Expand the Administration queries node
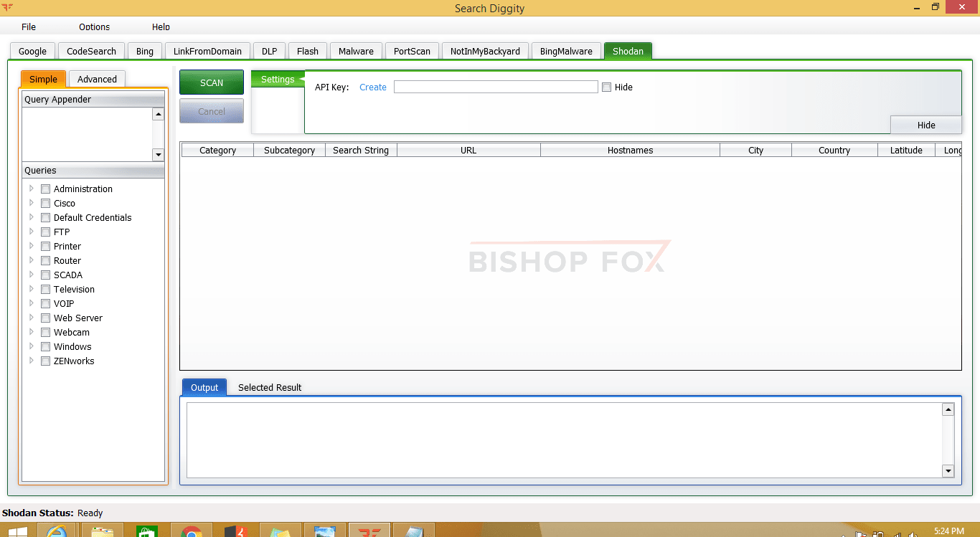The width and height of the screenshot is (980, 537). coord(31,189)
